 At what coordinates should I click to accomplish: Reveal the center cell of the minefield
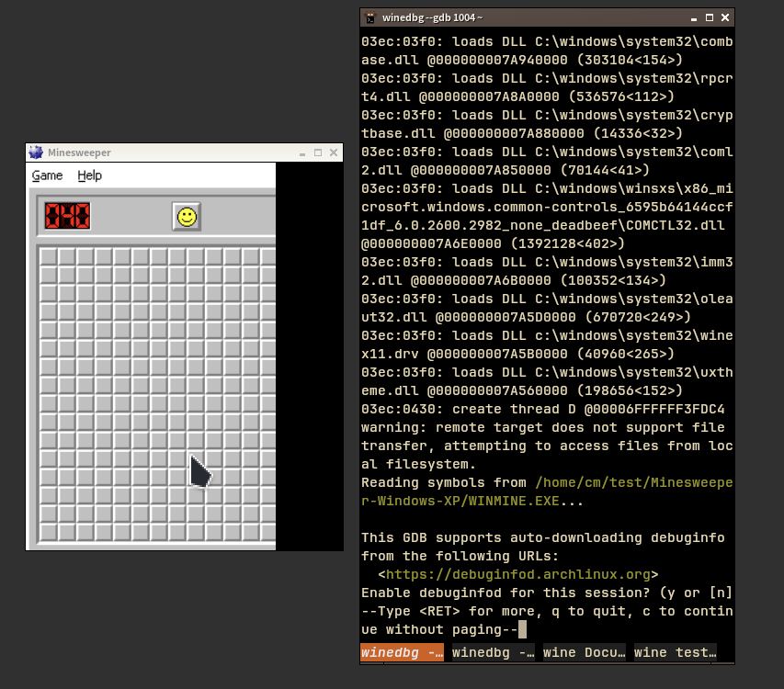(155, 395)
